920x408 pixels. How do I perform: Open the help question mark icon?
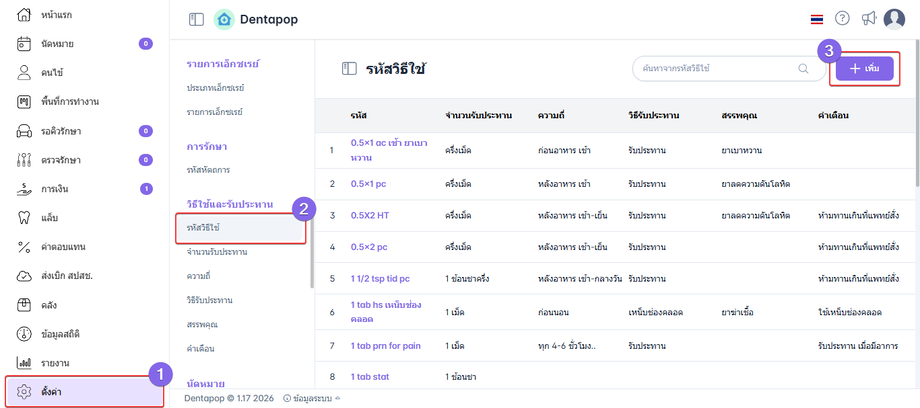click(x=843, y=19)
